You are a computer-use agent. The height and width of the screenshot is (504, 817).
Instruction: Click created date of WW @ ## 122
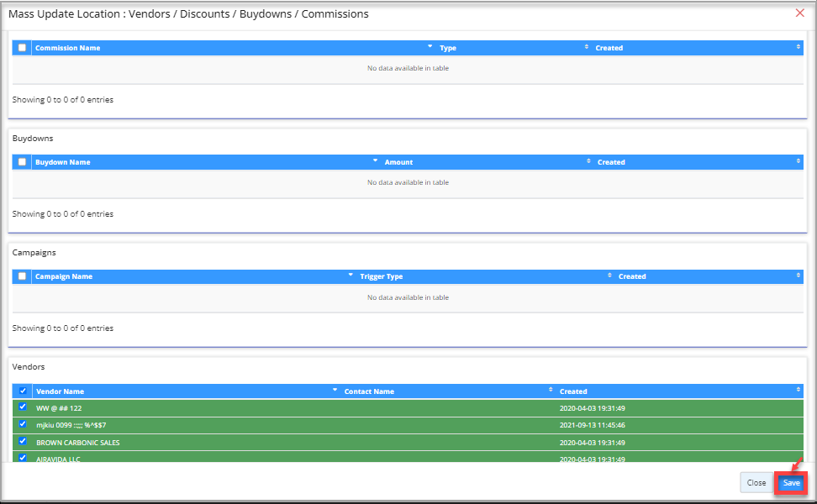tap(593, 408)
